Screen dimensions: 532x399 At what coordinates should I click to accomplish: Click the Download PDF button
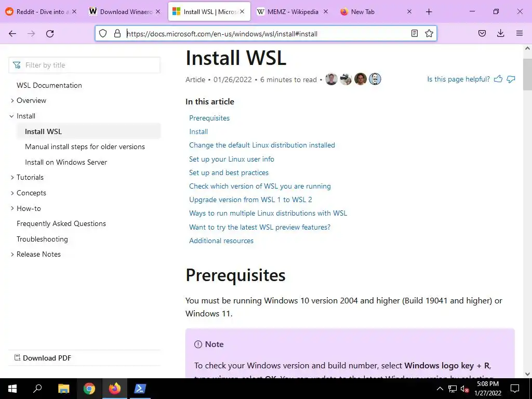(x=43, y=358)
